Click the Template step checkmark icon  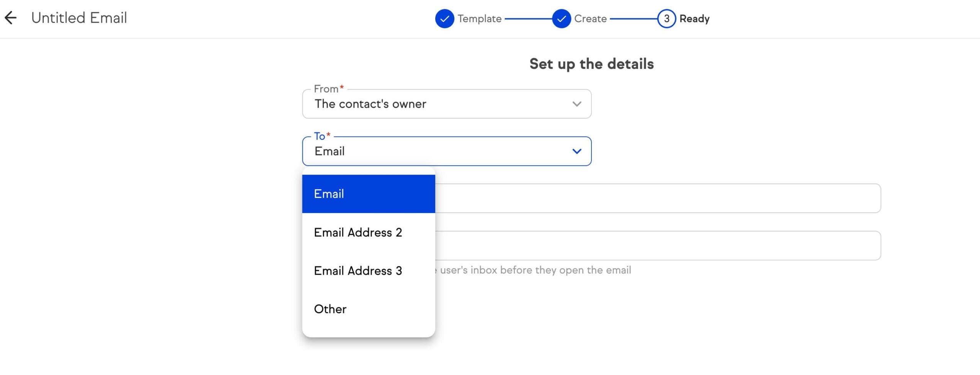pyautogui.click(x=444, y=18)
